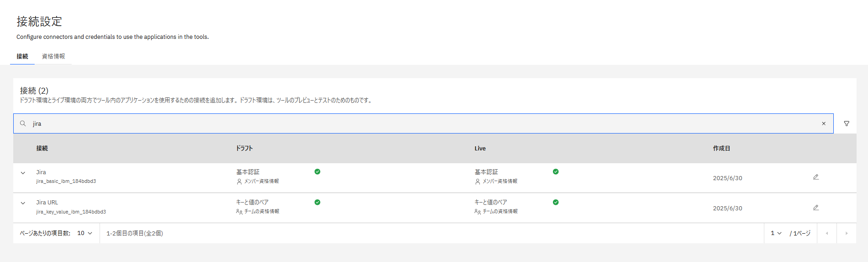The height and width of the screenshot is (262, 868).
Task: Click the search magnifier icon
Action: coord(23,123)
